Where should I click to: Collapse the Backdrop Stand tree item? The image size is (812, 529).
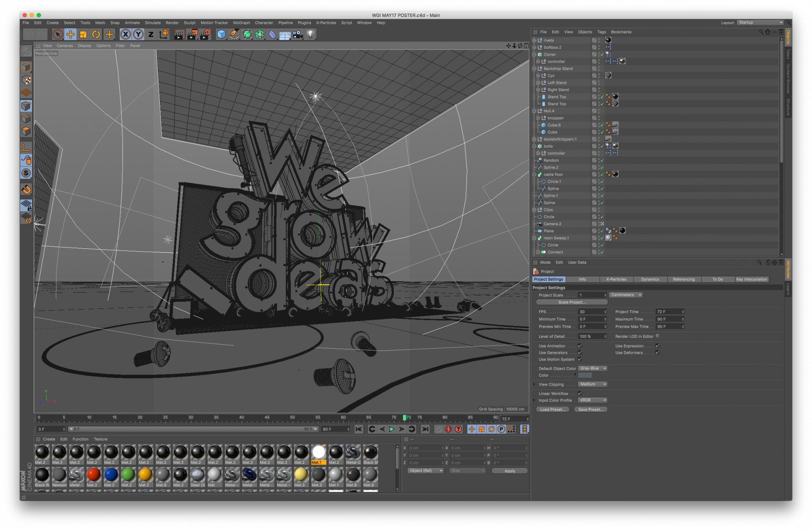click(x=534, y=69)
